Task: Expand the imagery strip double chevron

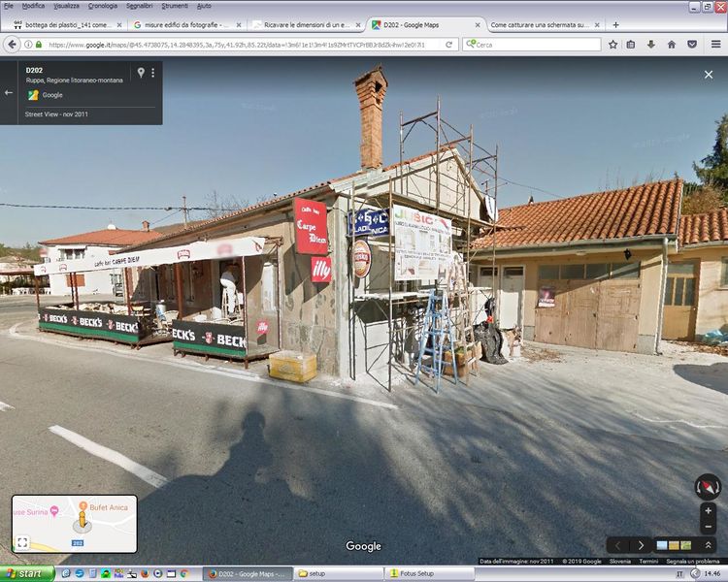Action: click(x=708, y=545)
